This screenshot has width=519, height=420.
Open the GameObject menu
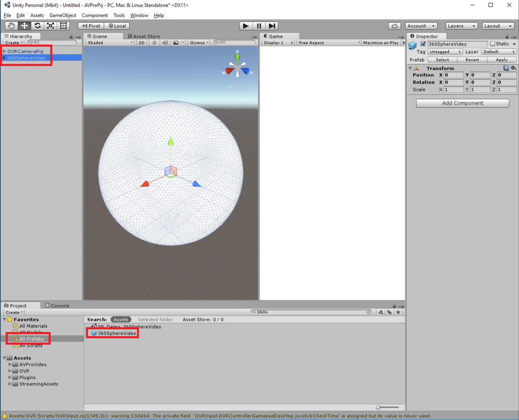pos(62,15)
